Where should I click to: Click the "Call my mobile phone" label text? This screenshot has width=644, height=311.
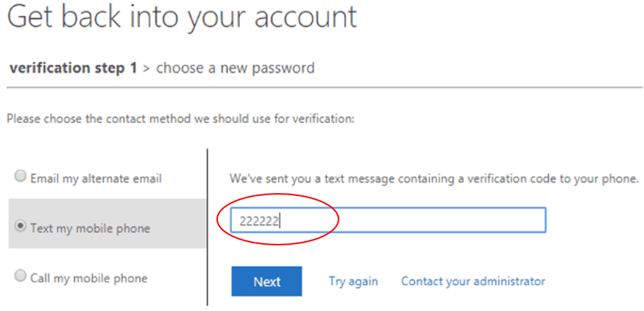88,278
